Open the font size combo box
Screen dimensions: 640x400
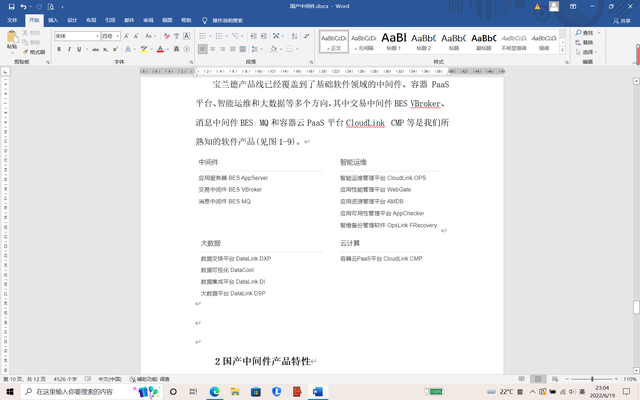[111, 36]
